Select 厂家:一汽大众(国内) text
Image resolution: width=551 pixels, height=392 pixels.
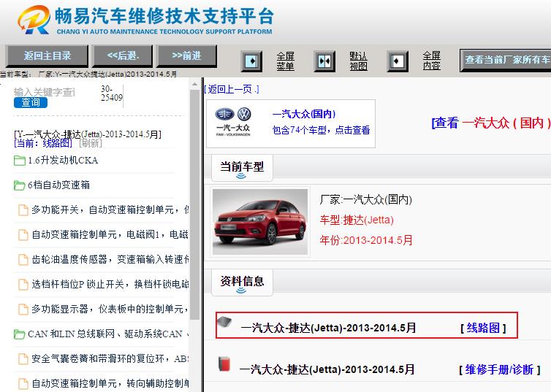click(x=366, y=200)
